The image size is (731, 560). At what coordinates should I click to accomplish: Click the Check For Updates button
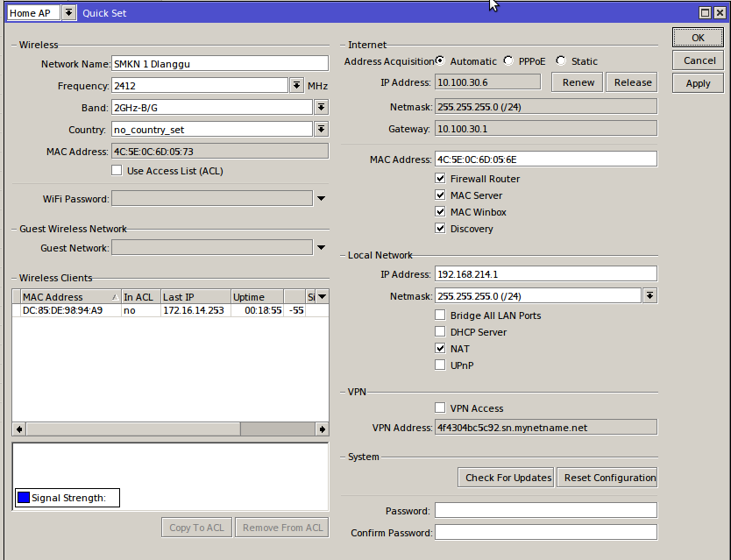point(505,477)
